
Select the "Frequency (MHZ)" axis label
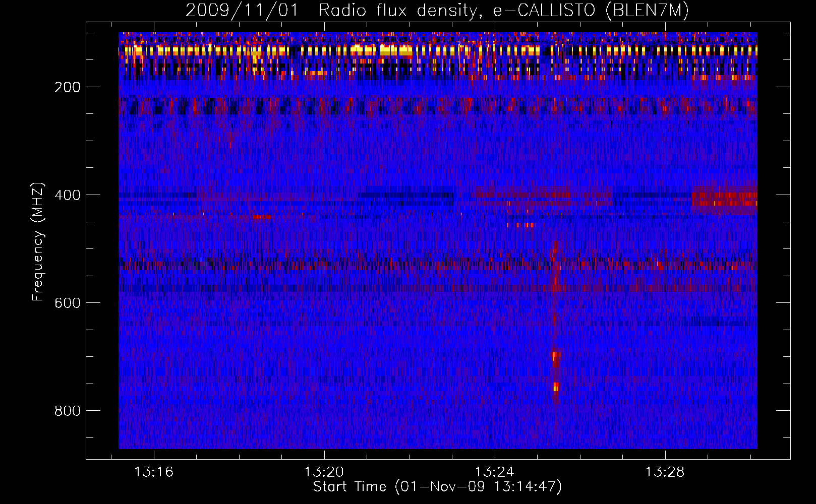point(37,242)
